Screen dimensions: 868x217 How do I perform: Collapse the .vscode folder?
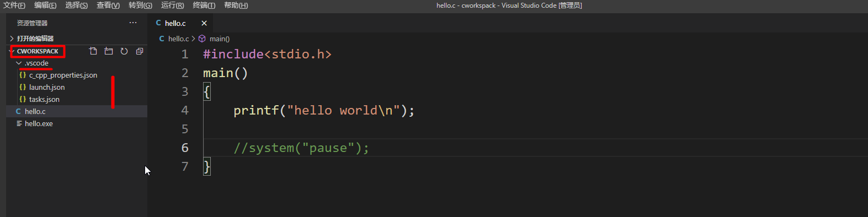77,63
